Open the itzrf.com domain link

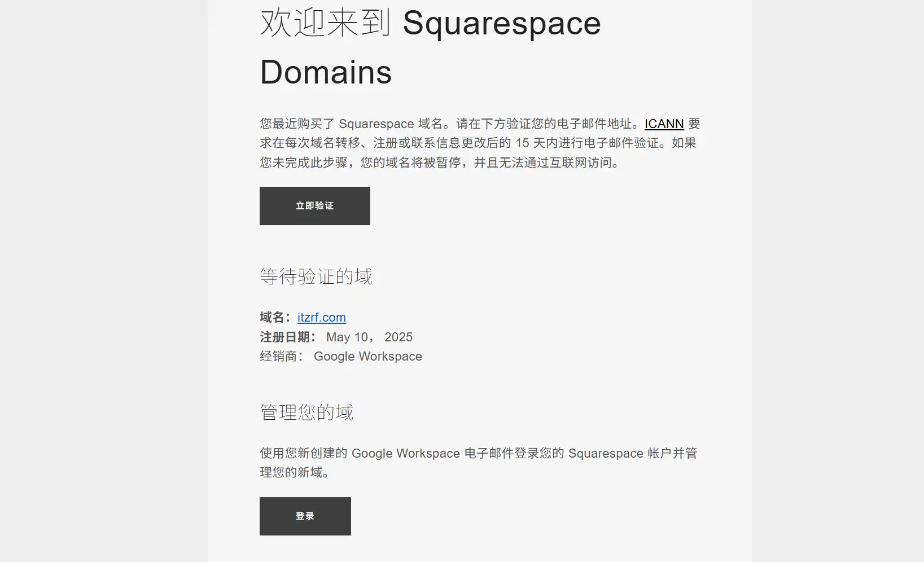(322, 317)
